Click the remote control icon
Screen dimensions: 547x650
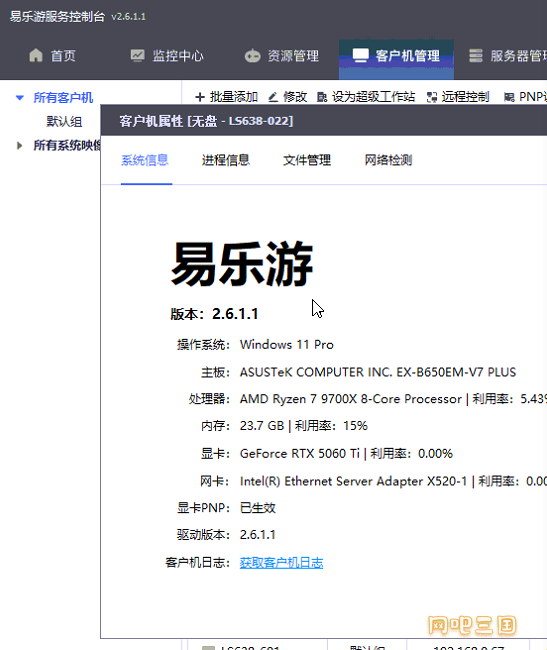(432, 97)
